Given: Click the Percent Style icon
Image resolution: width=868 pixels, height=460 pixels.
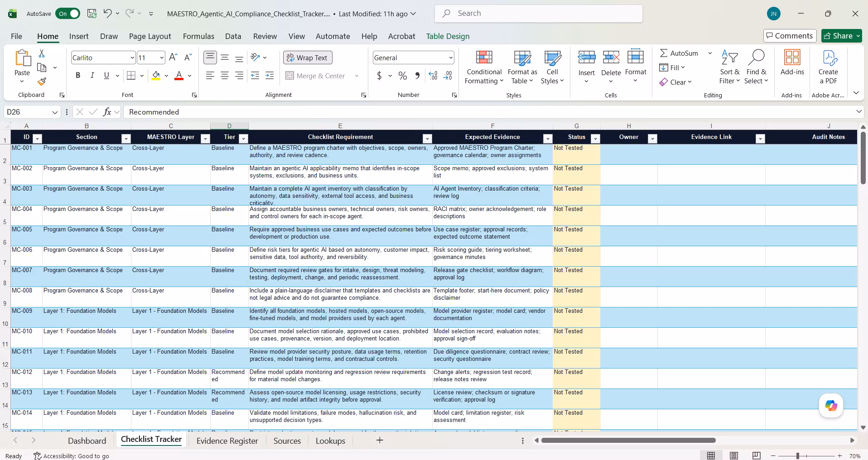Looking at the screenshot, I should pos(402,76).
